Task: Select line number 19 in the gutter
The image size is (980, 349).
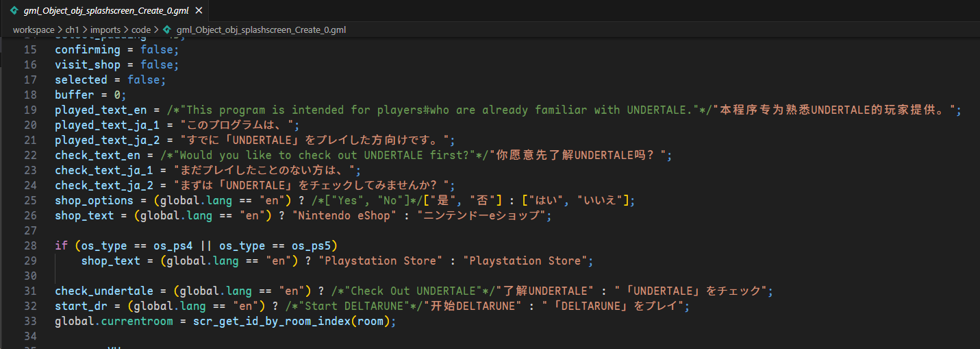Action: 30,110
